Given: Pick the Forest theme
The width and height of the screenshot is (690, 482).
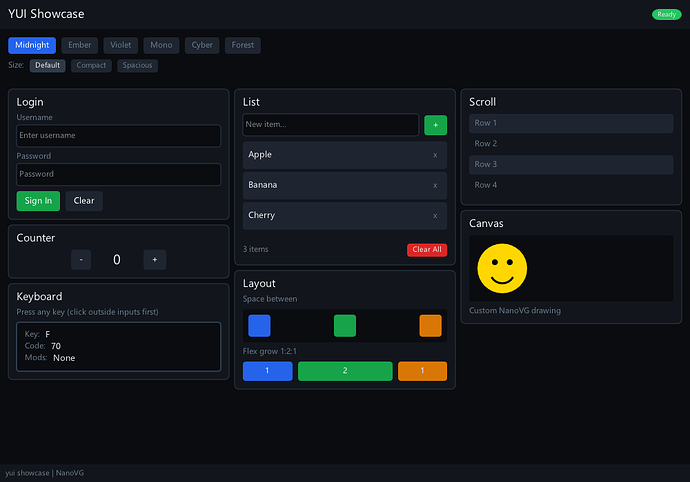Looking at the screenshot, I should [x=242, y=45].
